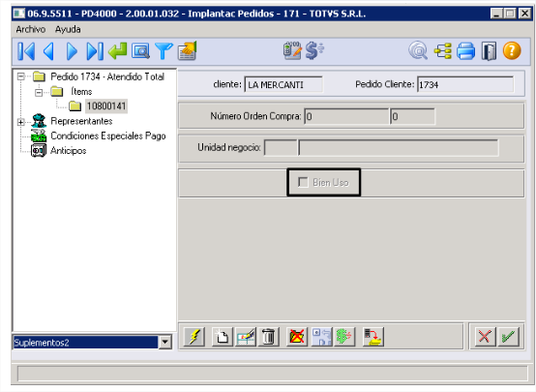Click the dollar sign divide icon
The image size is (536, 392).
(x=314, y=50)
